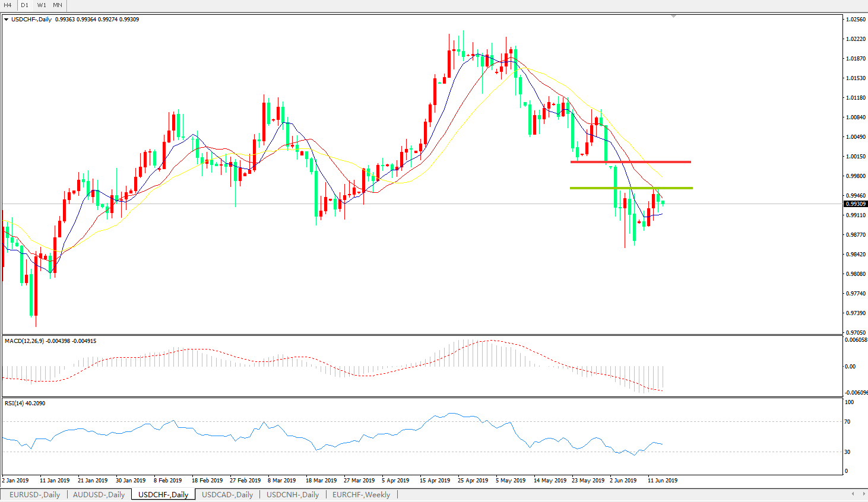Select the D1 timeframe button
868x502 pixels.
point(24,5)
